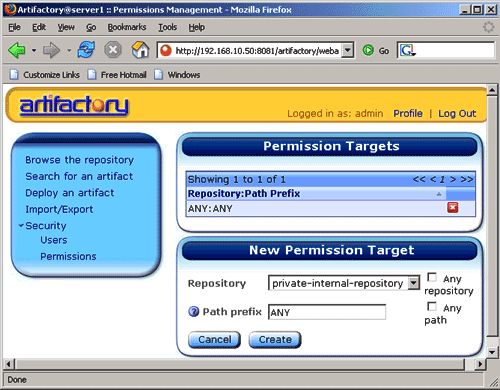Sort by the Repository:Path Prefix arrow
Image resolution: width=500 pixels, height=390 pixels.
tap(439, 194)
